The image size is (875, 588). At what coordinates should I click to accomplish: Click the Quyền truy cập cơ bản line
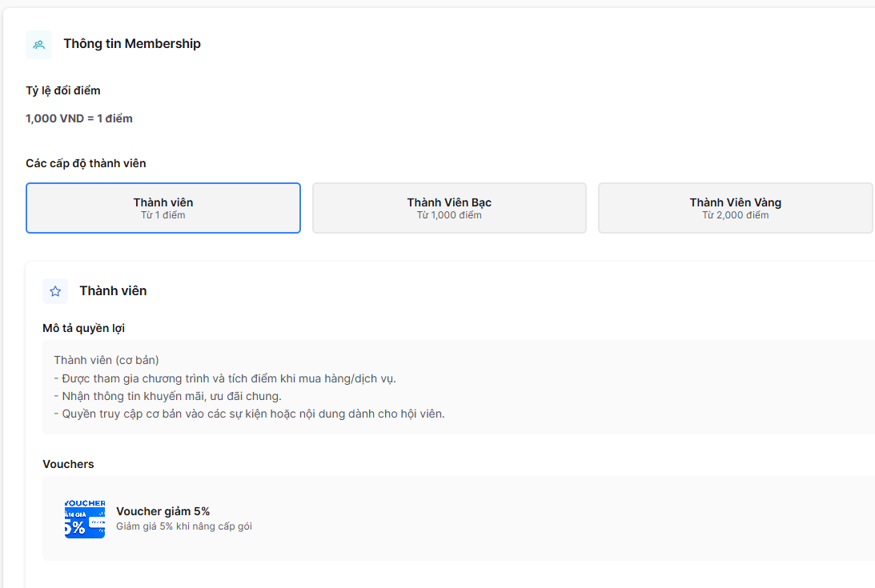tap(250, 414)
